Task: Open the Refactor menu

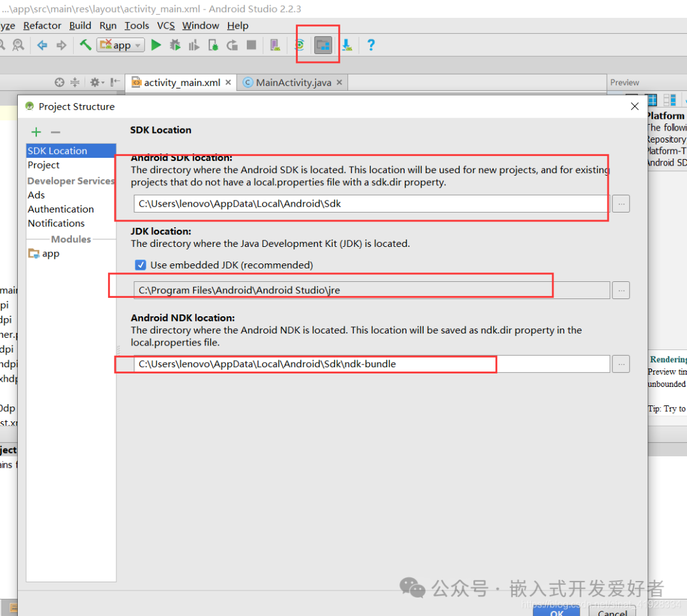Action: pyautogui.click(x=42, y=25)
